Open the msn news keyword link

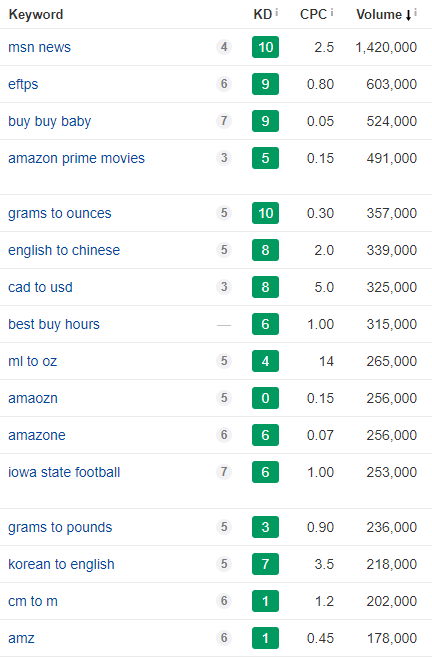(x=39, y=47)
